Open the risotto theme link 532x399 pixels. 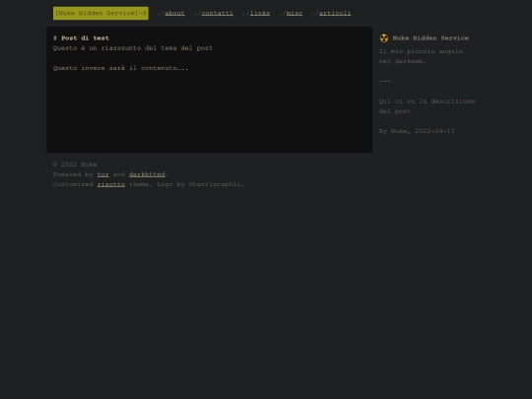(x=111, y=184)
